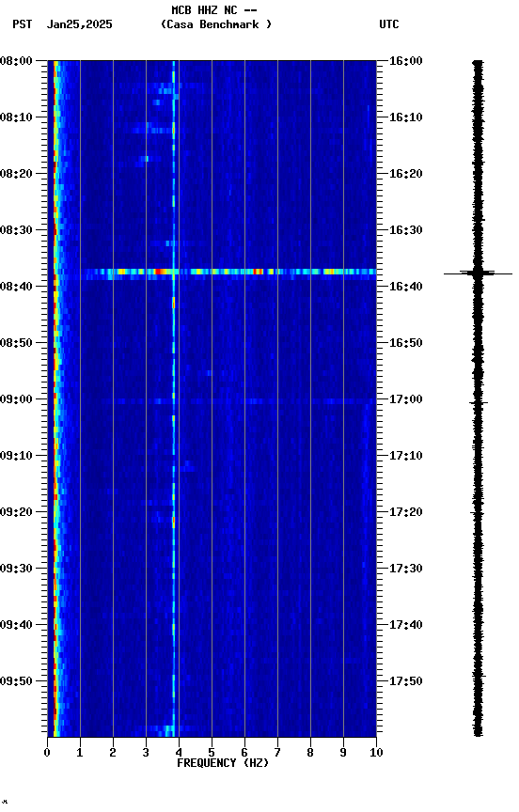Click the '17:50' UTC time label

pyautogui.click(x=406, y=681)
